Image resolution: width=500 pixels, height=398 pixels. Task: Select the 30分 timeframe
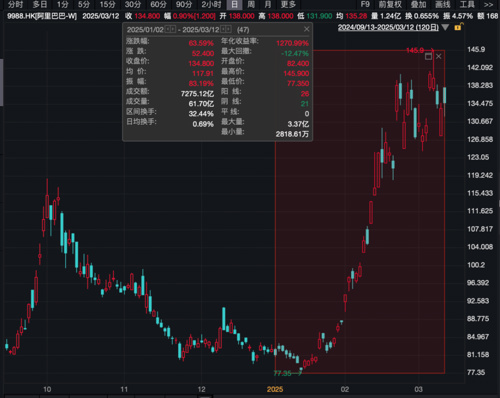coord(133,4)
